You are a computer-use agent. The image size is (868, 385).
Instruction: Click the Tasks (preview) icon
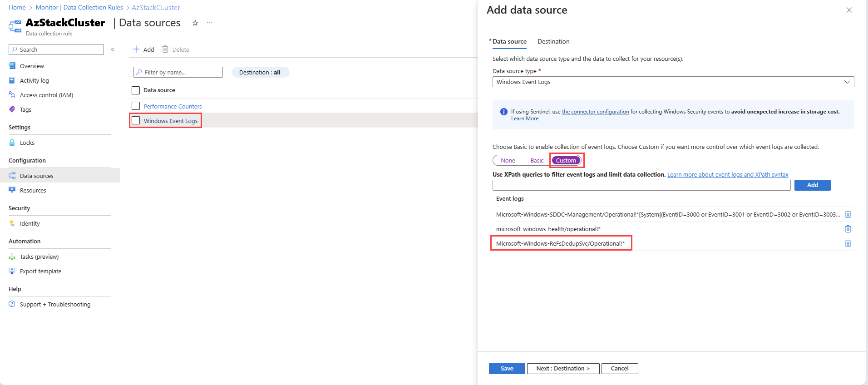(12, 257)
